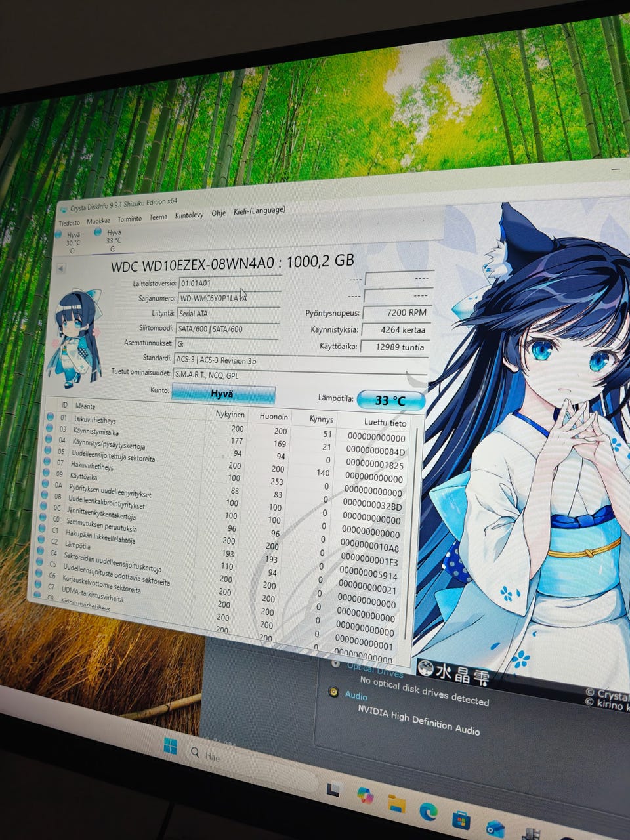Click the status orb for Käyttöaika attribute

pos(47,472)
